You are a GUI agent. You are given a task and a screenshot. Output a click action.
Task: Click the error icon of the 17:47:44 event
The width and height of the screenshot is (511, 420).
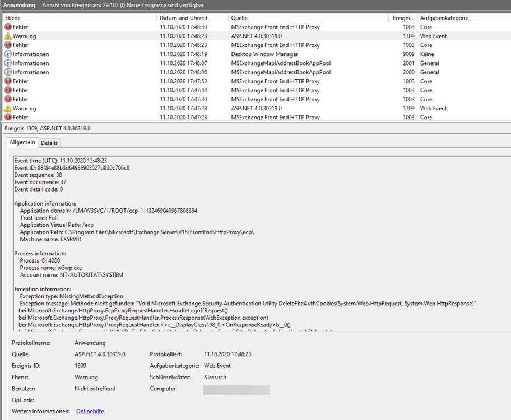tap(8, 90)
